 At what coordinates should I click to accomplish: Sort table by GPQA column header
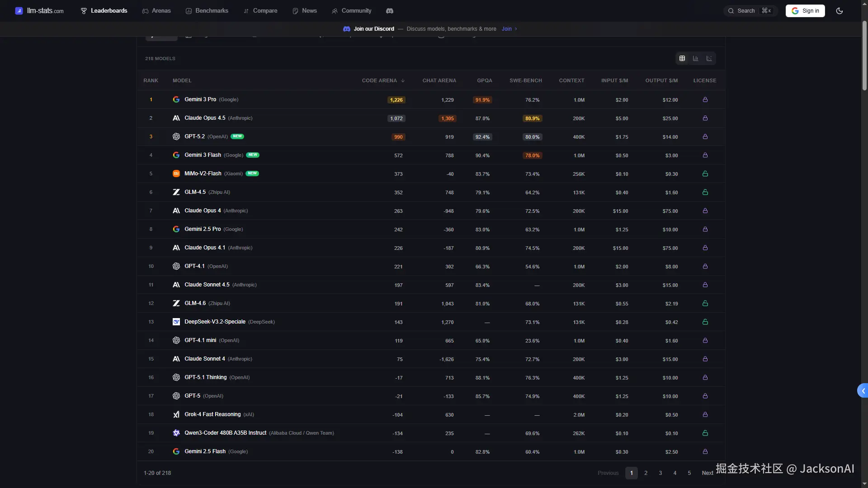click(484, 80)
